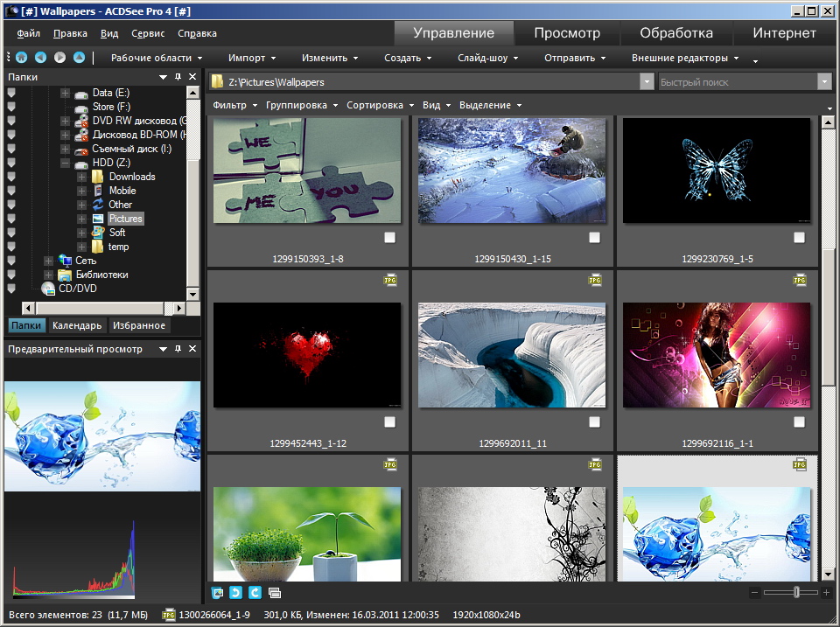Screen dimensions: 840x627
Task: Go back with the left arrow icon
Action: [x=41, y=58]
